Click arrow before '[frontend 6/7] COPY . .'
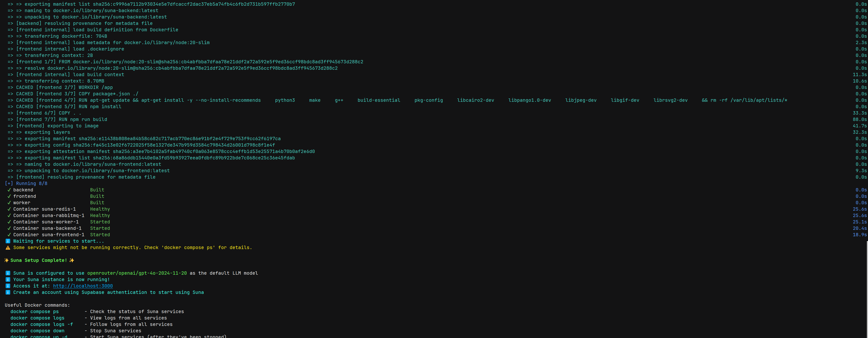The image size is (868, 338). 10,113
